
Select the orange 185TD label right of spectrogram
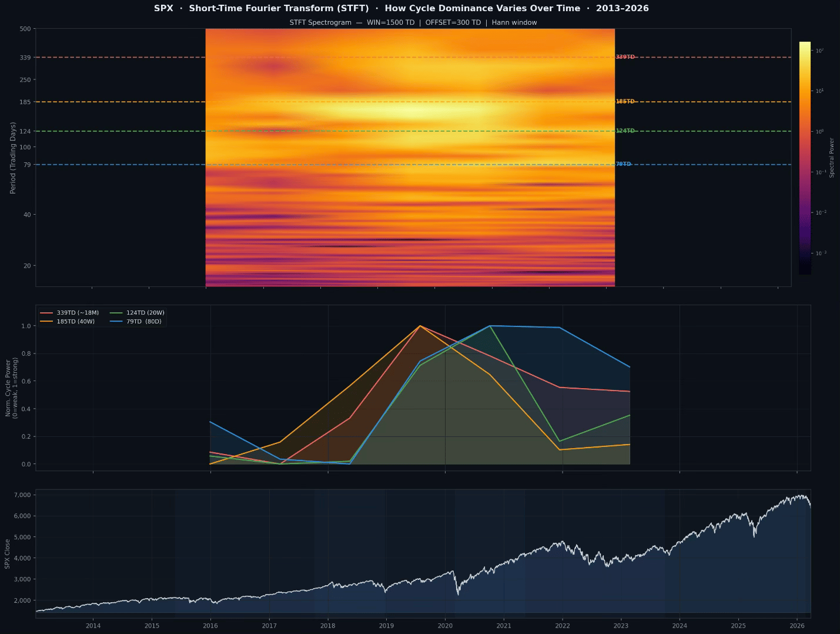[625, 102]
